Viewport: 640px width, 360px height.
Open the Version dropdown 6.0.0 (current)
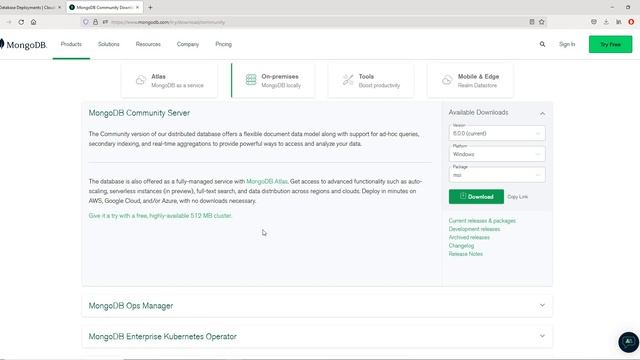[x=497, y=133]
